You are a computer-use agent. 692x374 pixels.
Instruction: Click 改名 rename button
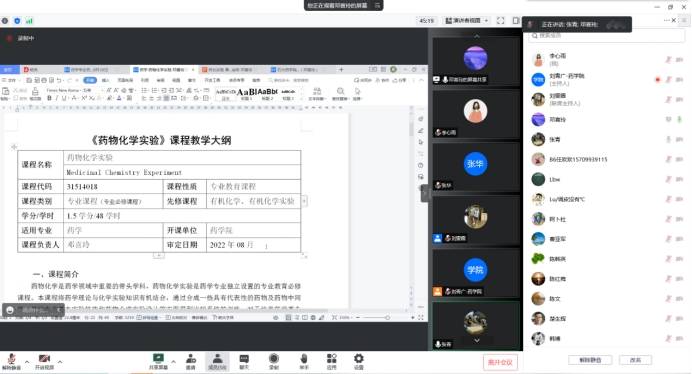[636, 360]
